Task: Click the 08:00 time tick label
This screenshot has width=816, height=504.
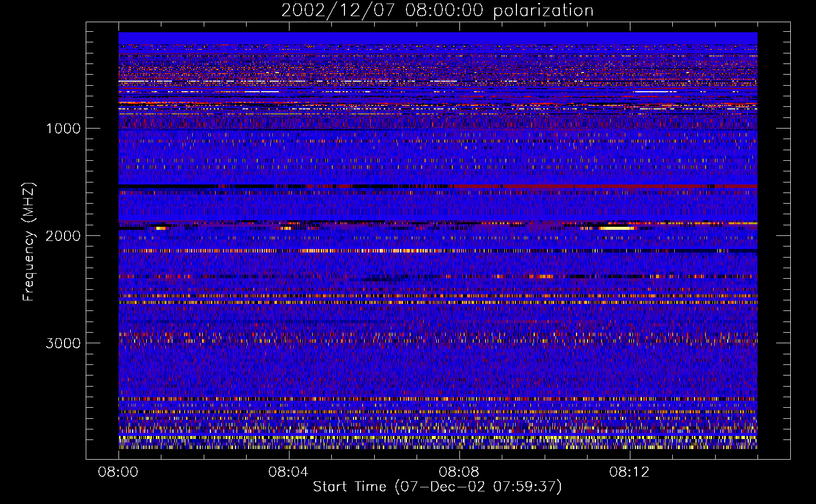Action: tap(118, 472)
